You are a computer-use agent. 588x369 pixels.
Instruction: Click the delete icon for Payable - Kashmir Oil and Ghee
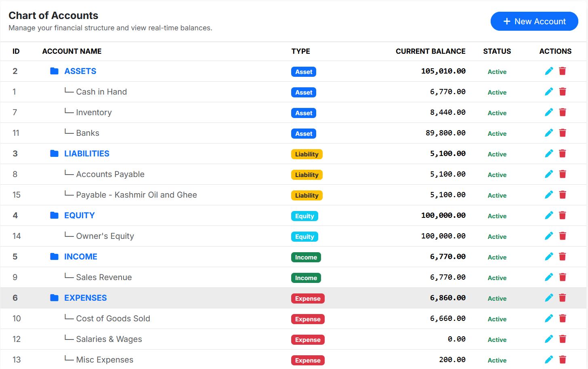[563, 194]
